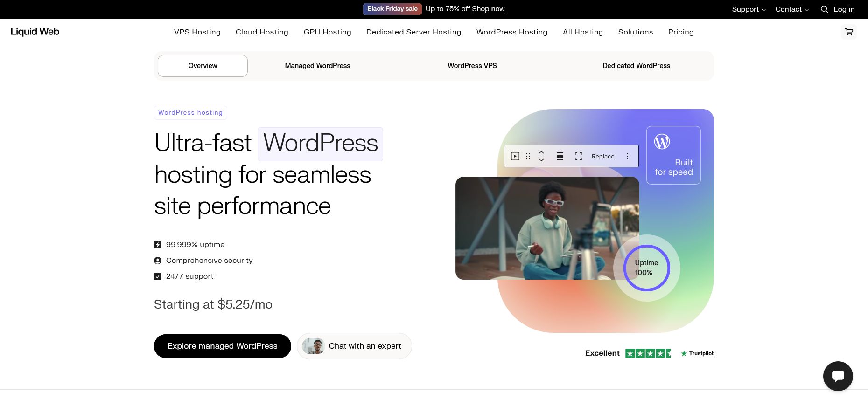The height and width of the screenshot is (406, 868).
Task: Click the fullscreen corners icon
Action: (579, 156)
